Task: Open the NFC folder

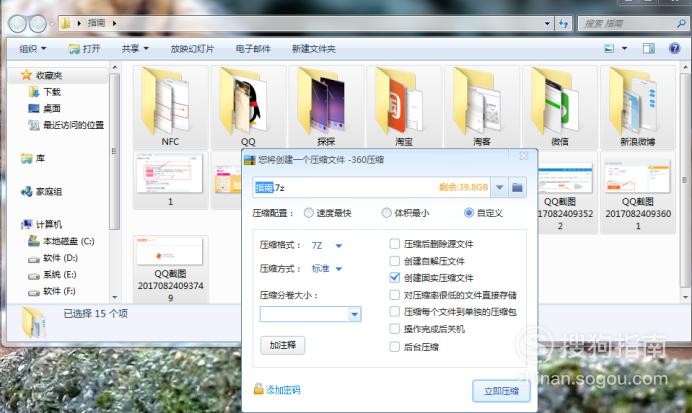Action: 170,107
